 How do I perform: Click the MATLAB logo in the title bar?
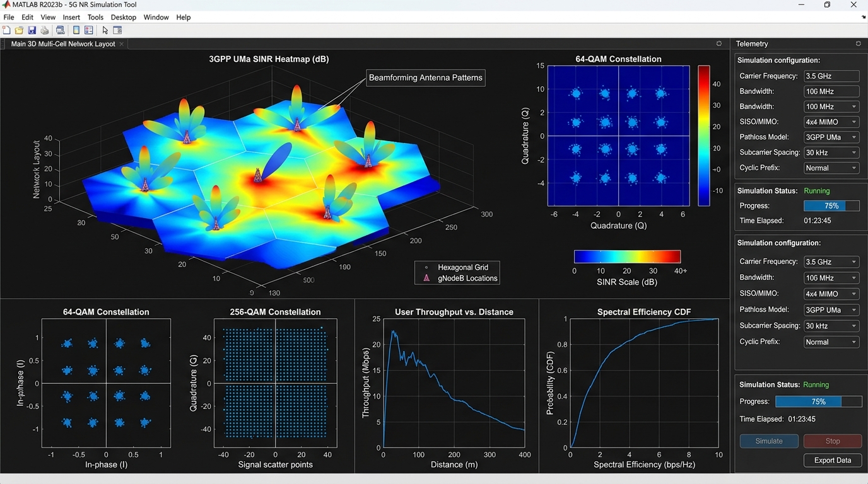click(6, 5)
